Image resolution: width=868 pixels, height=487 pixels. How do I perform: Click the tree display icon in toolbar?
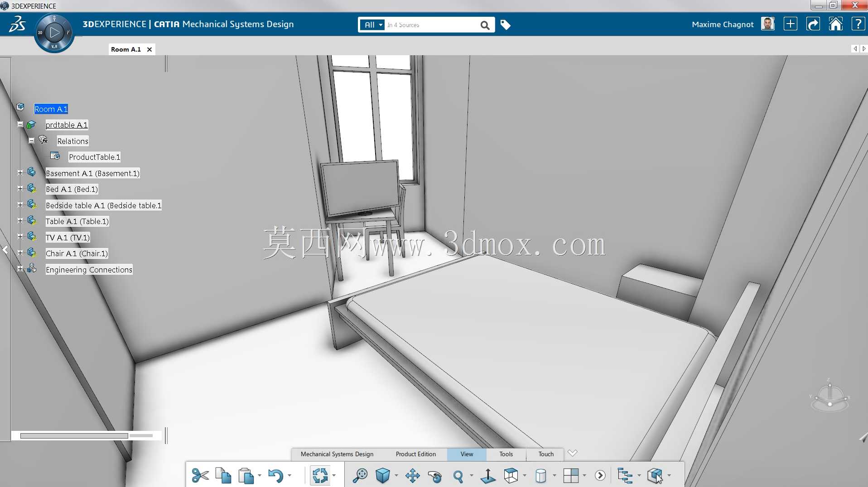(x=625, y=476)
